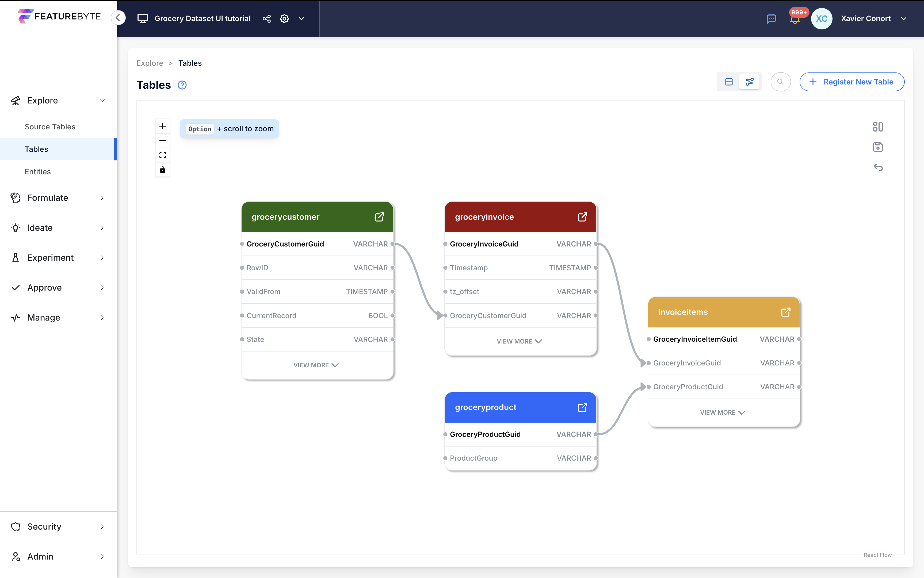
Task: Click Timestamp row in groceryinvoice
Action: click(520, 268)
